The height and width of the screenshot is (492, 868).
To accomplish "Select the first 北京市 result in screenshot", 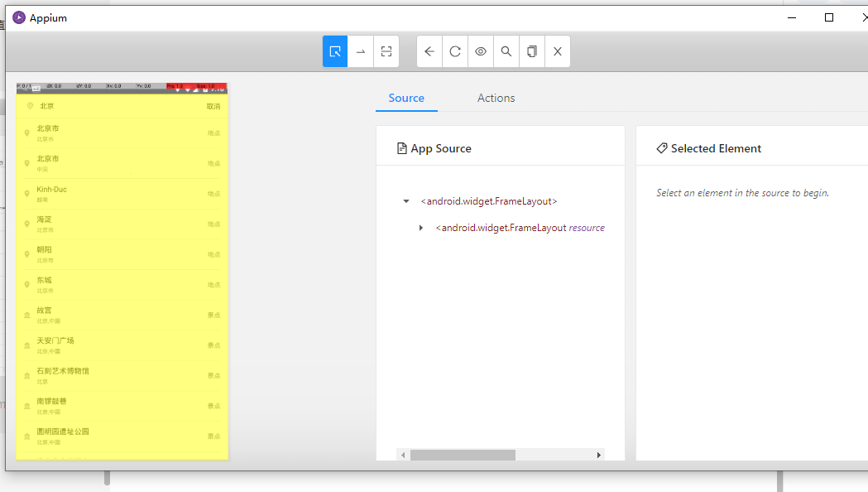I will pos(122,133).
